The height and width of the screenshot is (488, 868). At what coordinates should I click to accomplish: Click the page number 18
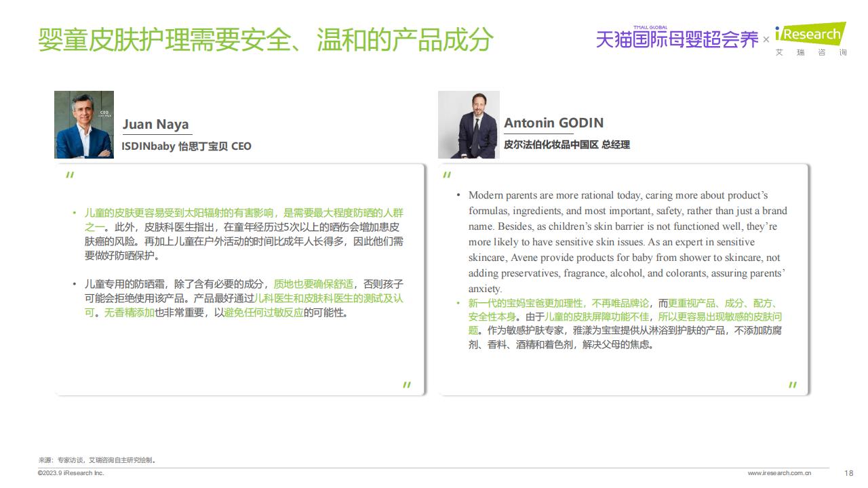[x=849, y=473]
